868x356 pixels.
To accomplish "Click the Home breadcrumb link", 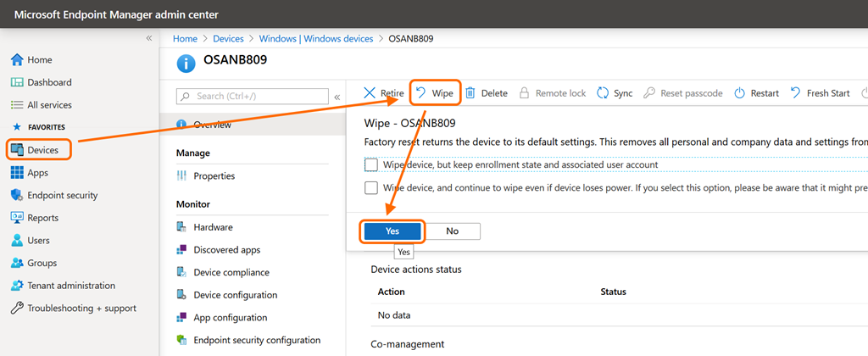I will pos(185,39).
